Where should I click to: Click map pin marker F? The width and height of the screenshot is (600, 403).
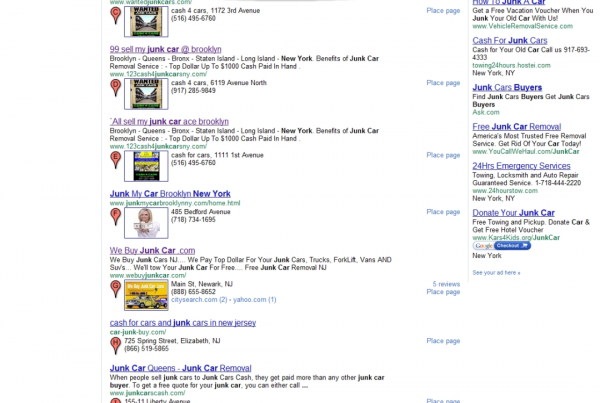pos(116,217)
